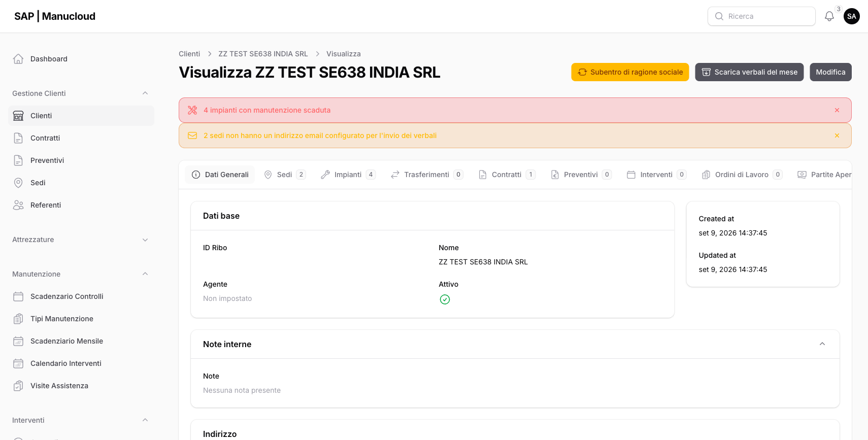The height and width of the screenshot is (440, 868).
Task: Click the Modifica button
Action: tap(830, 72)
